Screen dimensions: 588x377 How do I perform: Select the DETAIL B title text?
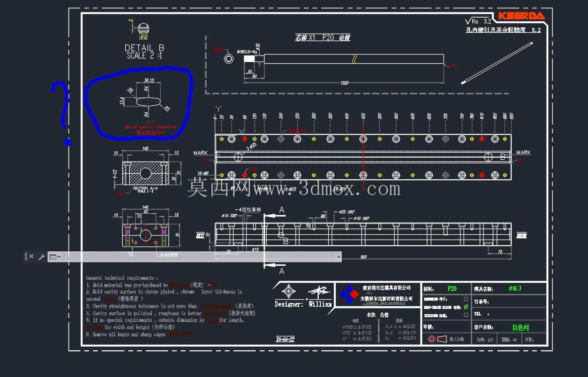pos(144,48)
